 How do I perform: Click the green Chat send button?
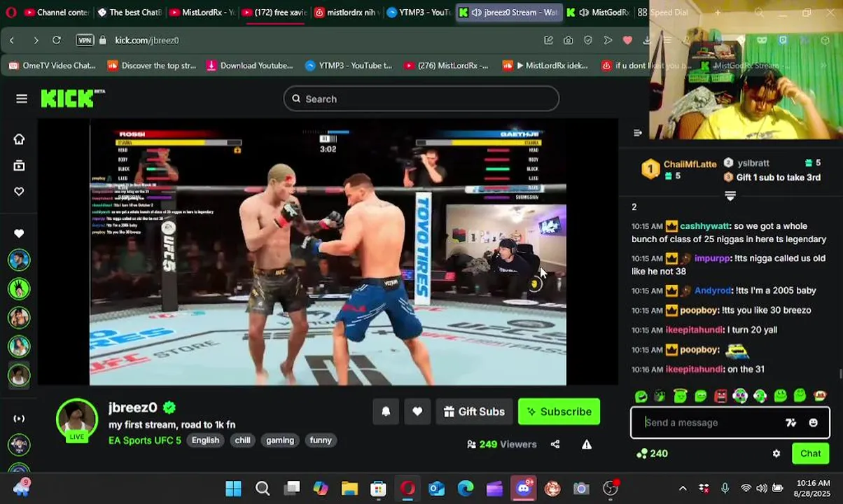click(810, 454)
